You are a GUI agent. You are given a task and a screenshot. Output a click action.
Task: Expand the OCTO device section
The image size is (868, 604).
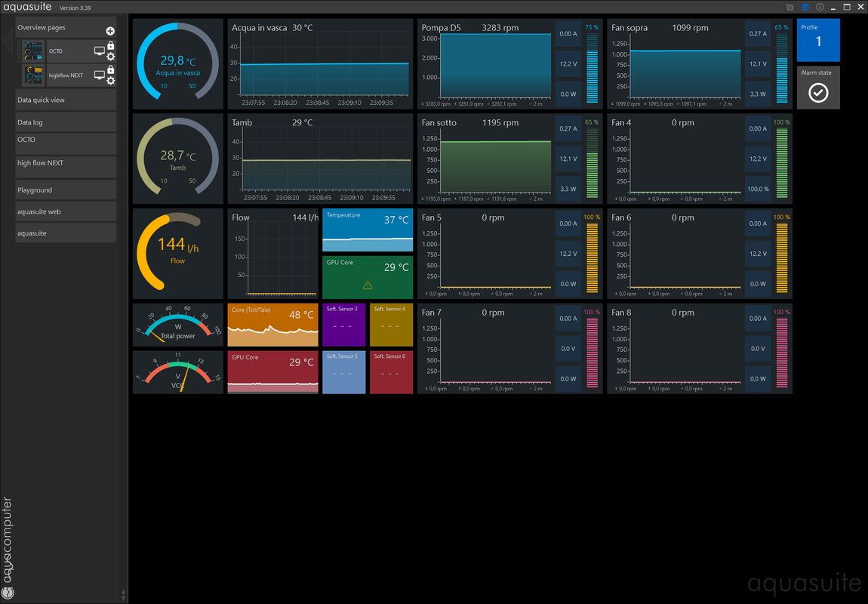pyautogui.click(x=66, y=144)
